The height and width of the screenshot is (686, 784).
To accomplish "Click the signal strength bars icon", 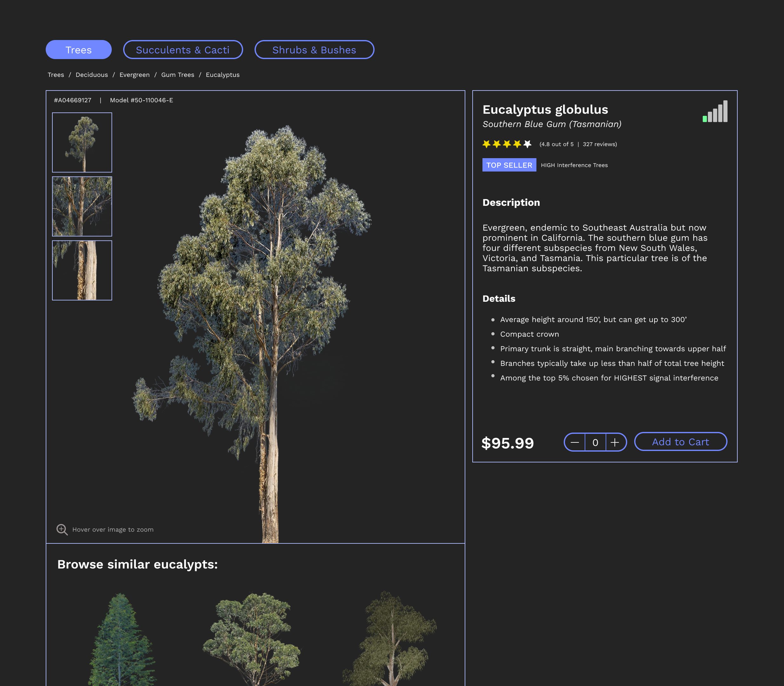I will tap(715, 111).
